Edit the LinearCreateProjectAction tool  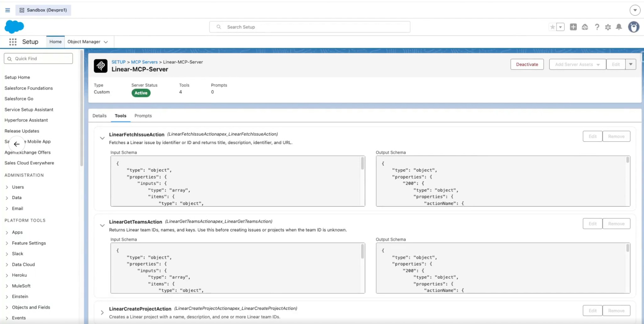click(592, 310)
